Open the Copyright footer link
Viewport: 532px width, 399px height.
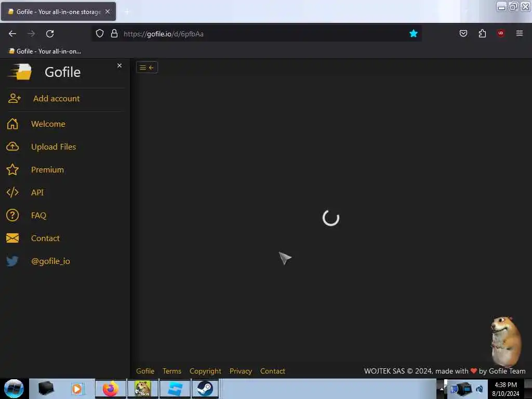pos(205,371)
